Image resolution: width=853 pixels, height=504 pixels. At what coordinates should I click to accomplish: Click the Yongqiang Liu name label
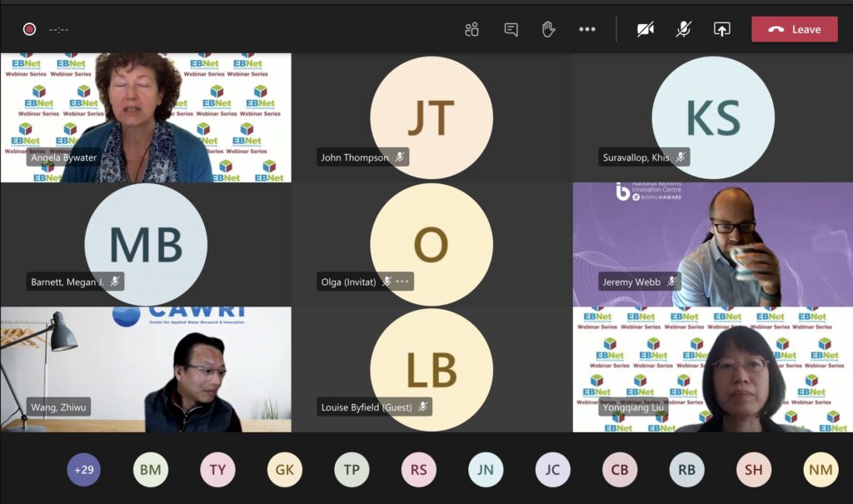[x=633, y=407]
